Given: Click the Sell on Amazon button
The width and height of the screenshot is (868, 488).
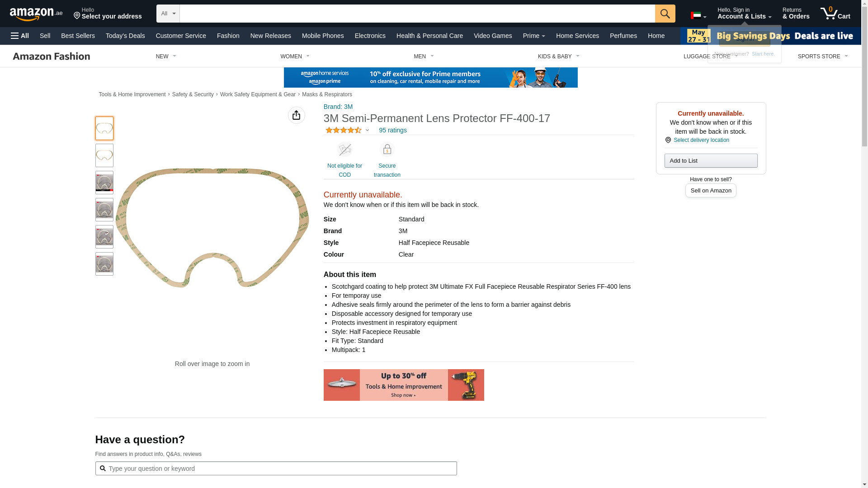Looking at the screenshot, I should [x=711, y=191].
